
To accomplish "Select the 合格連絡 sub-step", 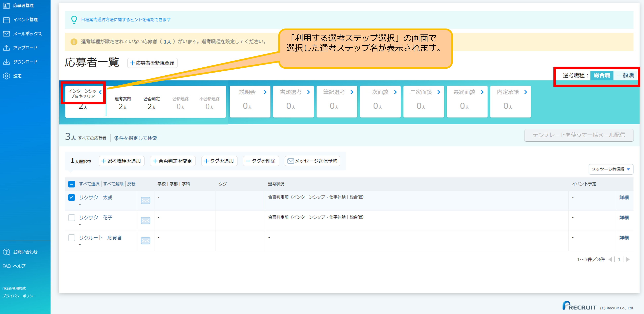I will (180, 103).
